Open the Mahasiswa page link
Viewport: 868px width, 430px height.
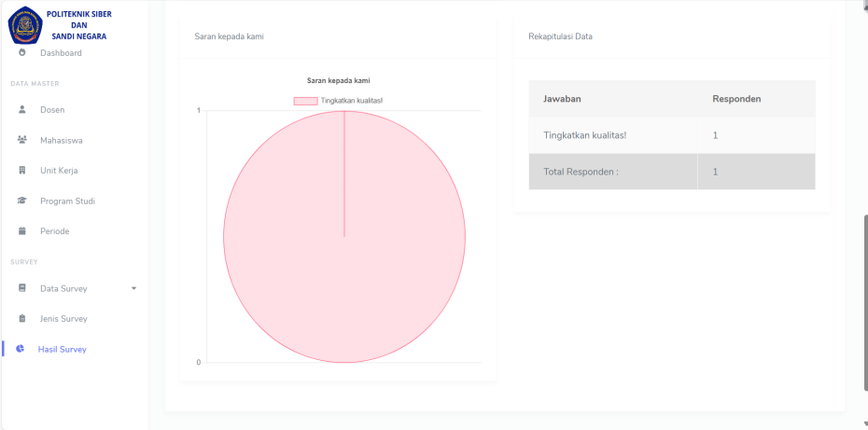(x=61, y=140)
